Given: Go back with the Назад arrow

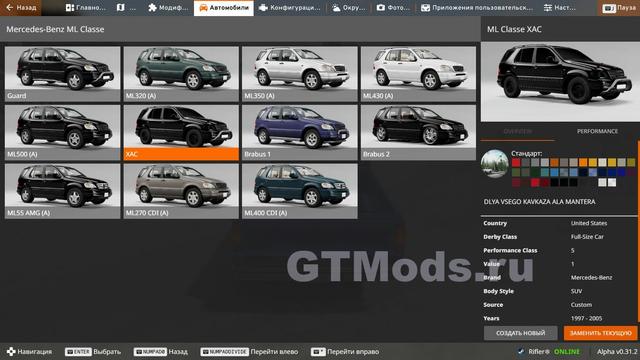Looking at the screenshot, I should click(21, 8).
